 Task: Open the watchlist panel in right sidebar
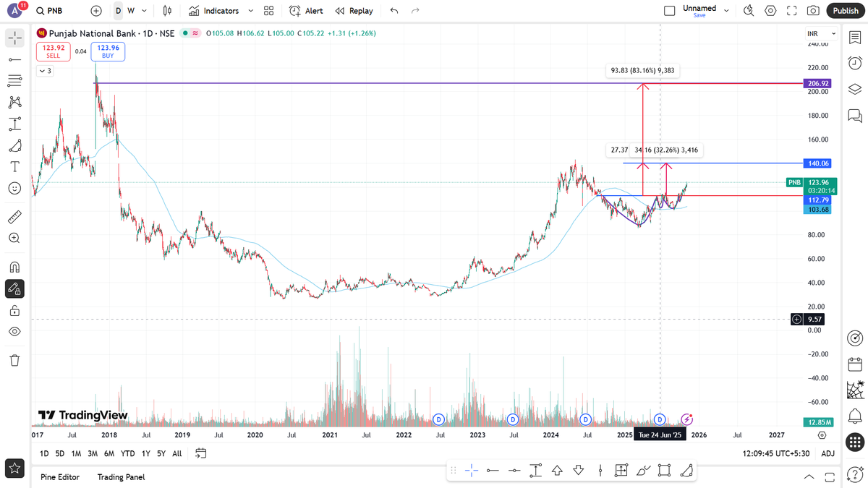pyautogui.click(x=855, y=38)
